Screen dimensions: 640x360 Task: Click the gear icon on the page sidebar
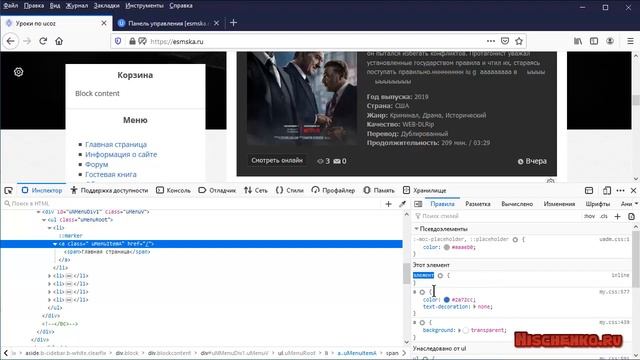(18, 72)
